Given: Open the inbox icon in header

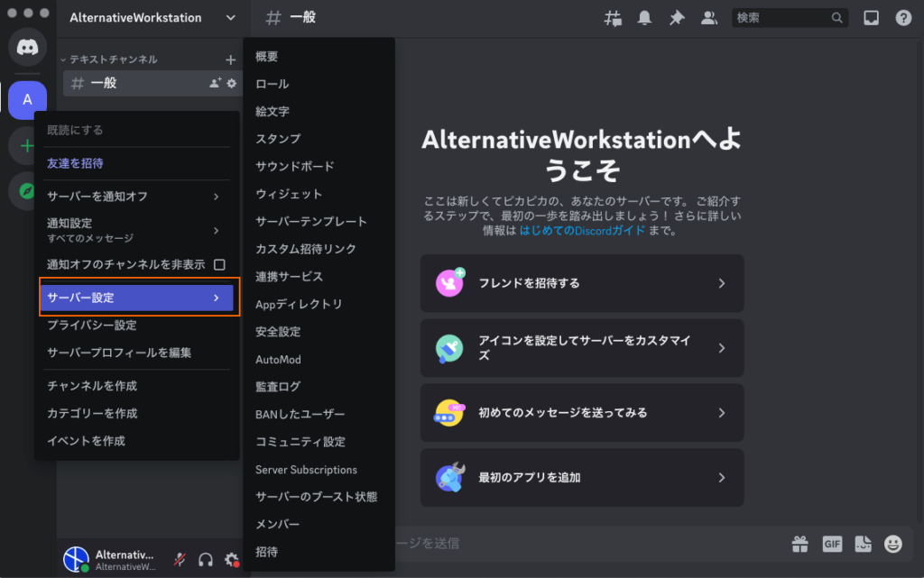Looking at the screenshot, I should click(x=871, y=18).
